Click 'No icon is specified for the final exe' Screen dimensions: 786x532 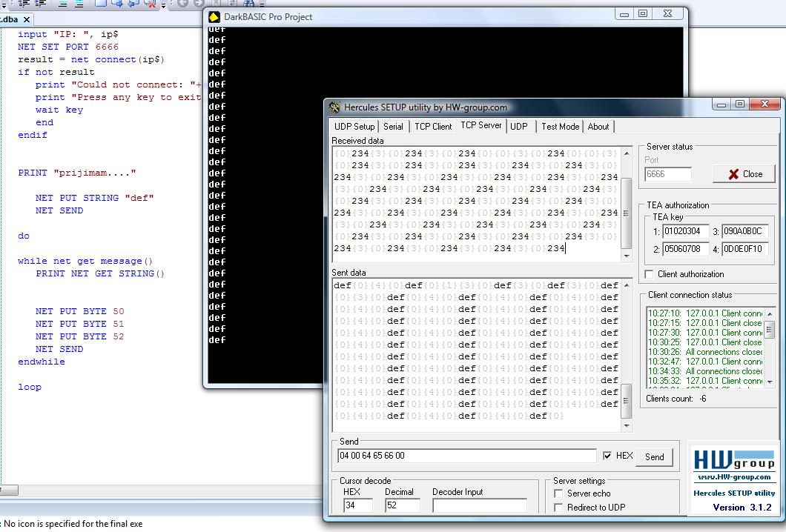coord(73,524)
